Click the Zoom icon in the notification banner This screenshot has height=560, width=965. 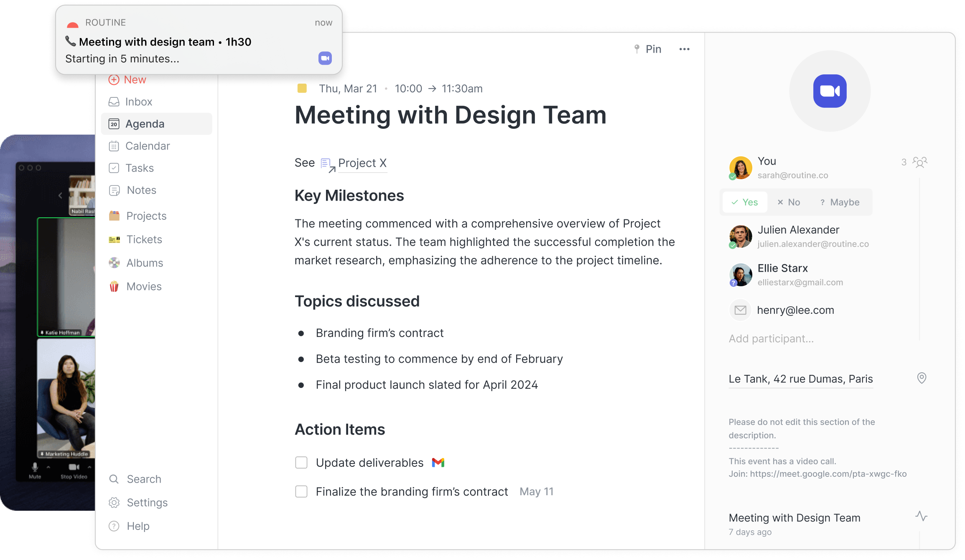pos(325,58)
